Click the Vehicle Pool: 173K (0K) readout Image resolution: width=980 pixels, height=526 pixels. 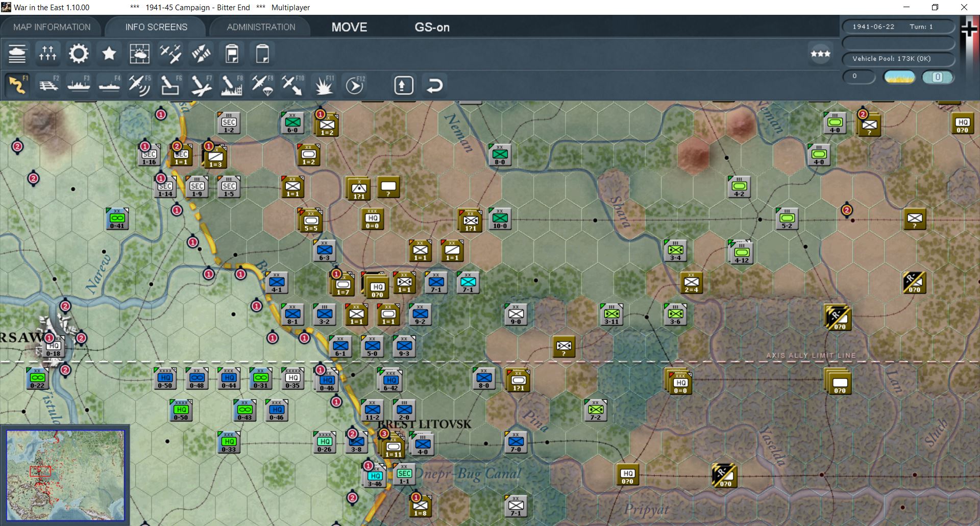(898, 59)
